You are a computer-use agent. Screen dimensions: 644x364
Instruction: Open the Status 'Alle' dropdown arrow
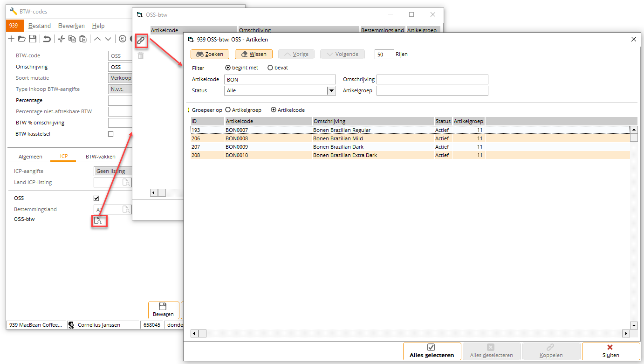332,91
